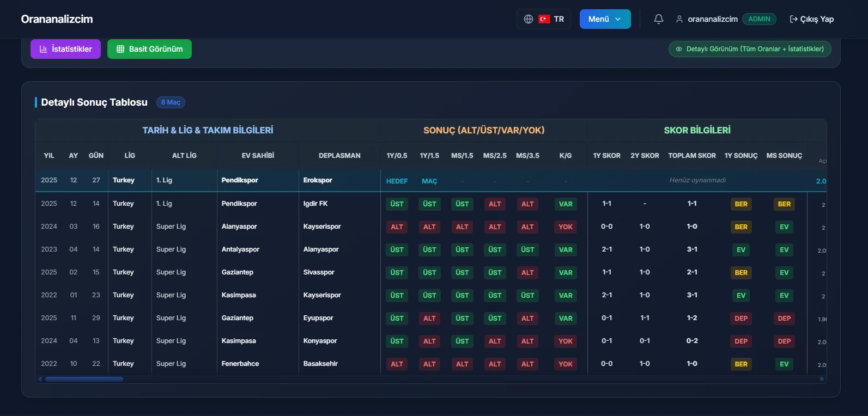Click Eyupspor away team cell
The height and width of the screenshot is (416, 868).
point(318,318)
